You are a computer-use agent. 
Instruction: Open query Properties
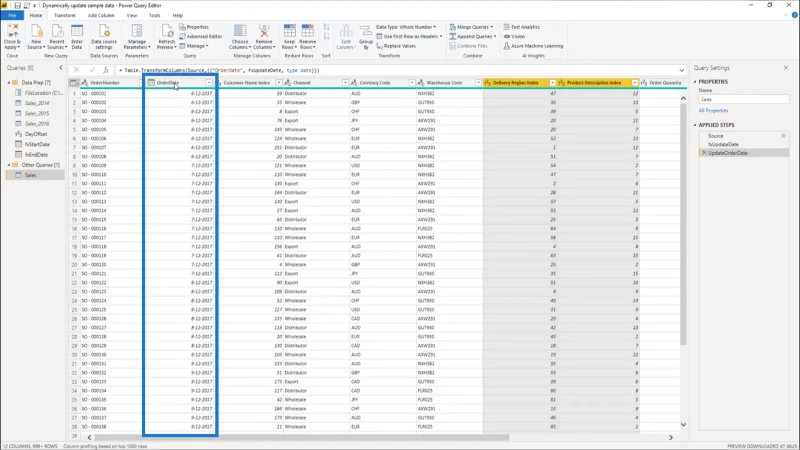pyautogui.click(x=194, y=27)
